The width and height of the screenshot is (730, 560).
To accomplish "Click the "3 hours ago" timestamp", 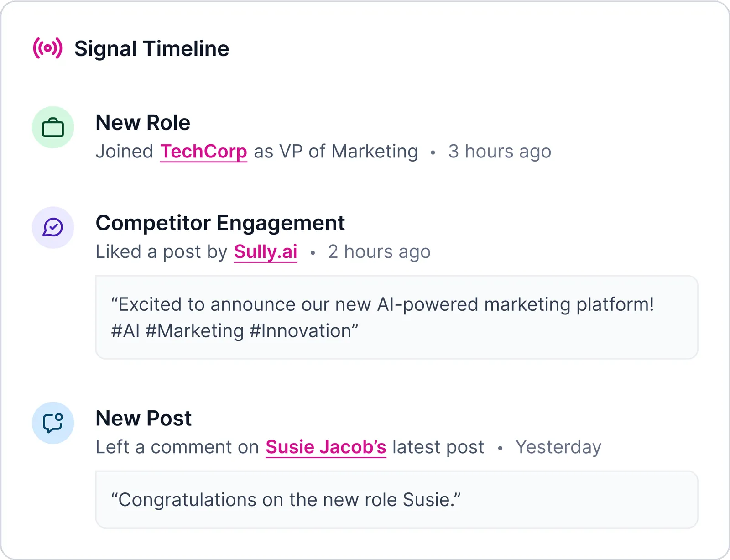I will (x=500, y=152).
